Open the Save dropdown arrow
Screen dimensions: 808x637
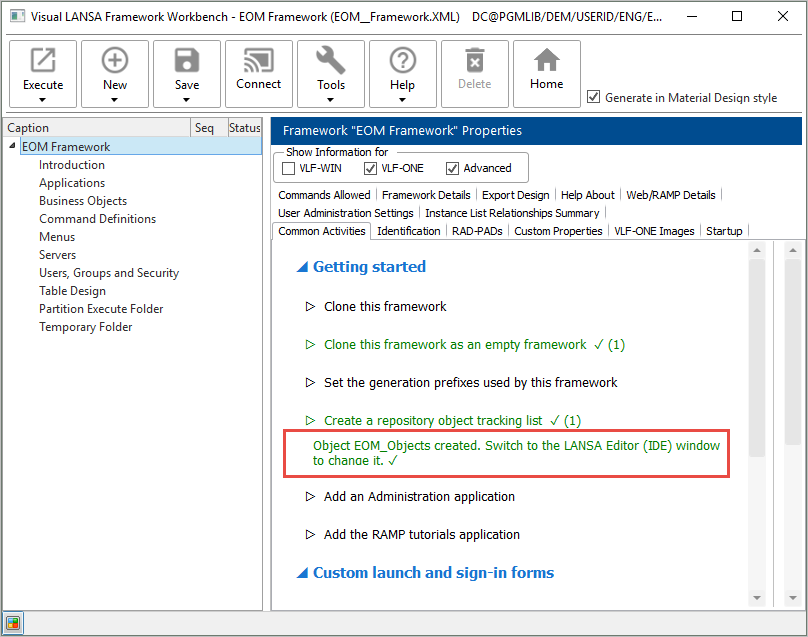pos(187,100)
